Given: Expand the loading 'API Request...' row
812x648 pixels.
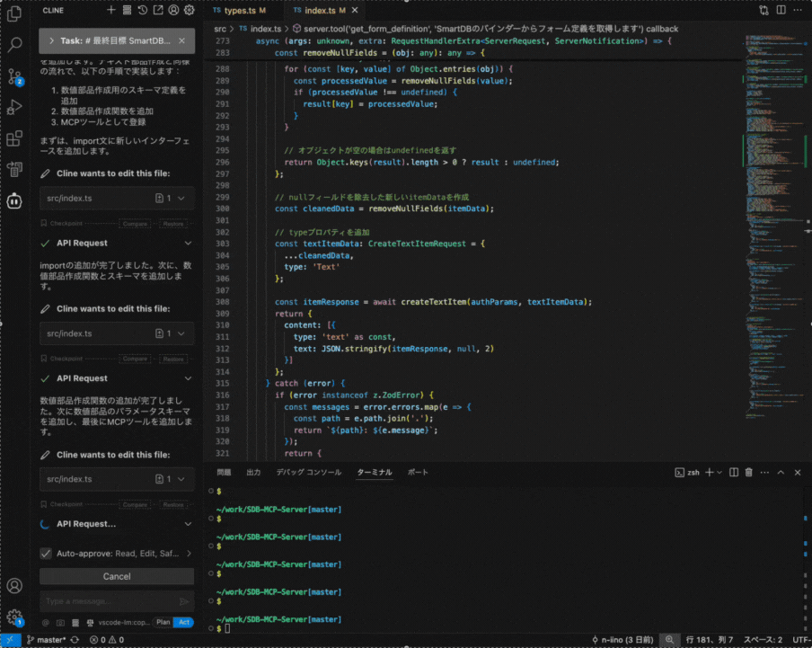Looking at the screenshot, I should [x=188, y=524].
